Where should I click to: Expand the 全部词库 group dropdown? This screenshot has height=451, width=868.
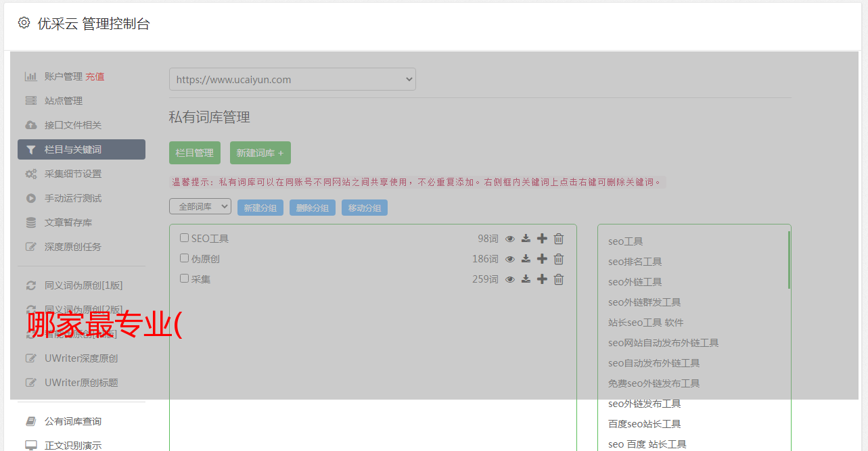tap(200, 207)
